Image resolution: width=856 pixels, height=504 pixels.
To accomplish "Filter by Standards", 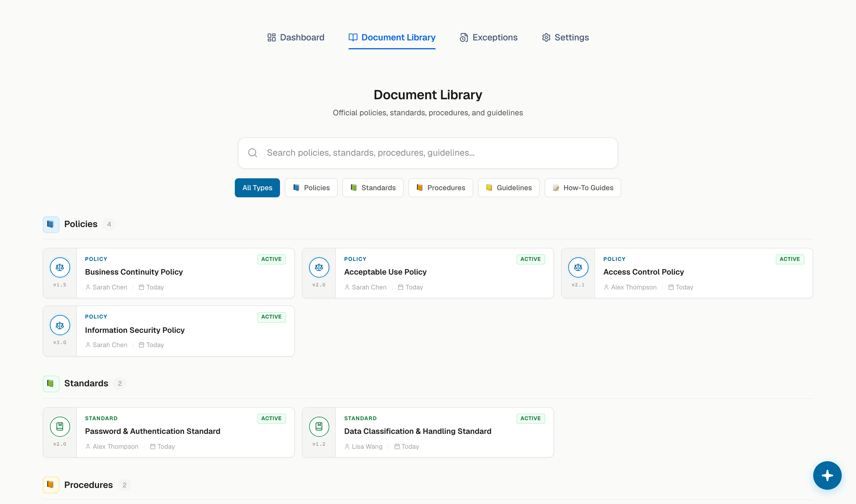I will 373,188.
